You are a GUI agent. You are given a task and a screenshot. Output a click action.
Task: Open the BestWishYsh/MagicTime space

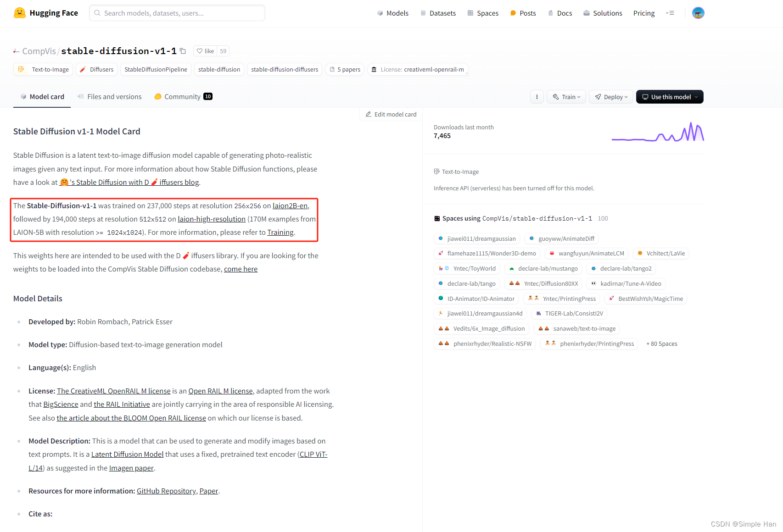coord(646,299)
